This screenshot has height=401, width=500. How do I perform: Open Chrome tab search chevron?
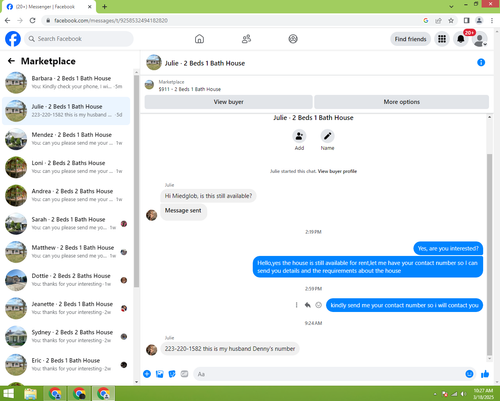tap(451, 6)
